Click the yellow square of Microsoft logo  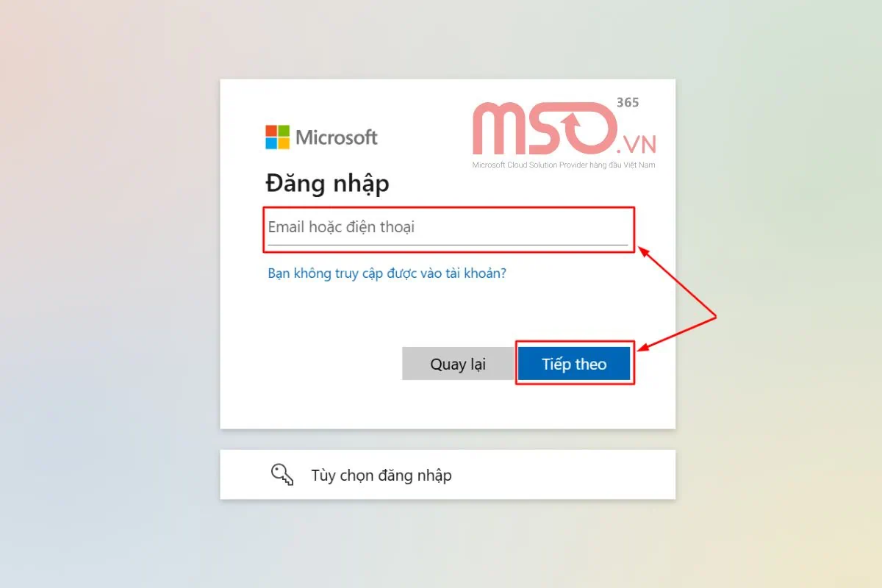coord(284,143)
